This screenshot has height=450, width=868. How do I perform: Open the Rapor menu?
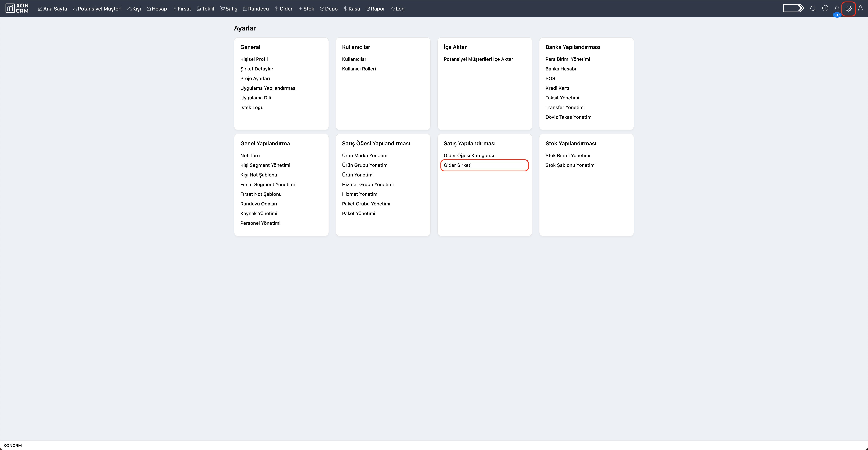(375, 9)
